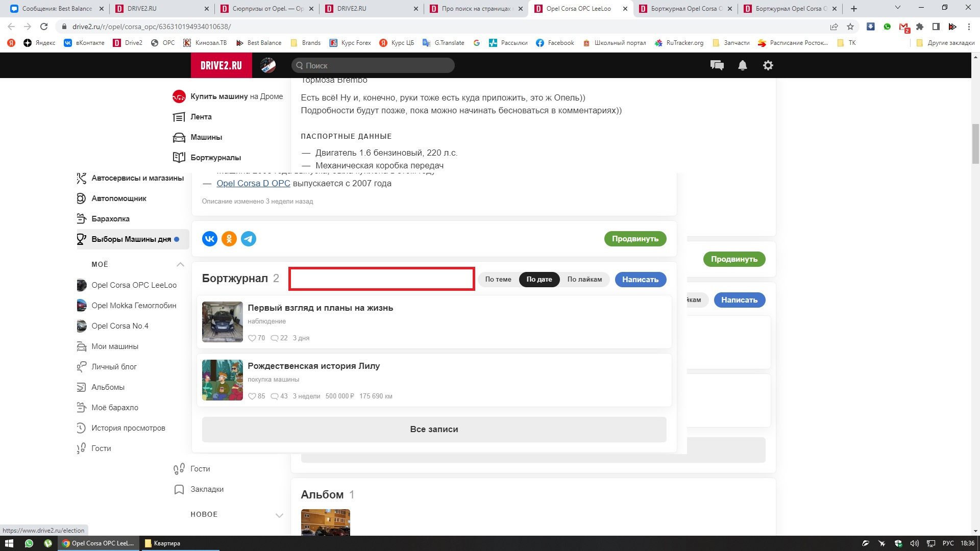
Task: Open Бортжурналы in the side menu
Action: (215, 158)
